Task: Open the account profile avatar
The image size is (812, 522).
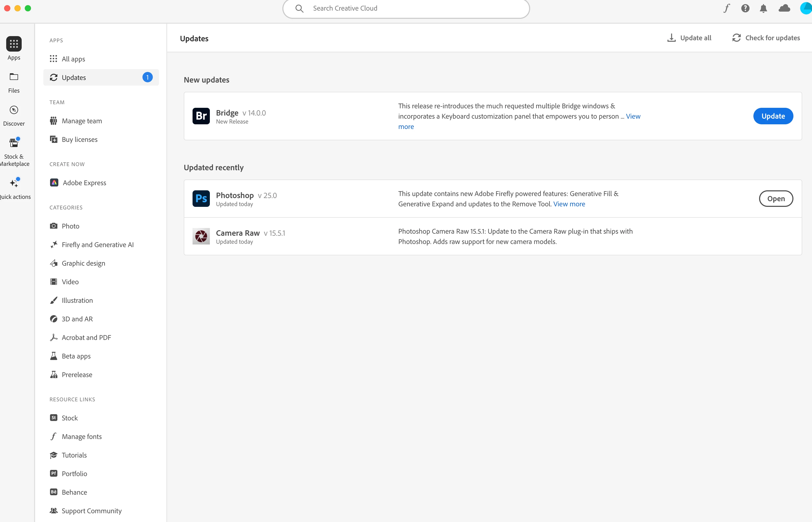Action: point(806,8)
